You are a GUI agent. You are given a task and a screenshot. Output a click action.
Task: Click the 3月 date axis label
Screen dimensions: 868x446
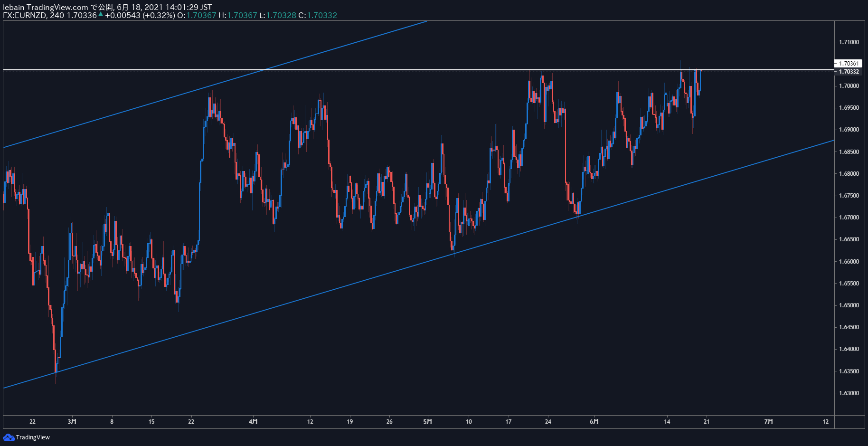(72, 422)
